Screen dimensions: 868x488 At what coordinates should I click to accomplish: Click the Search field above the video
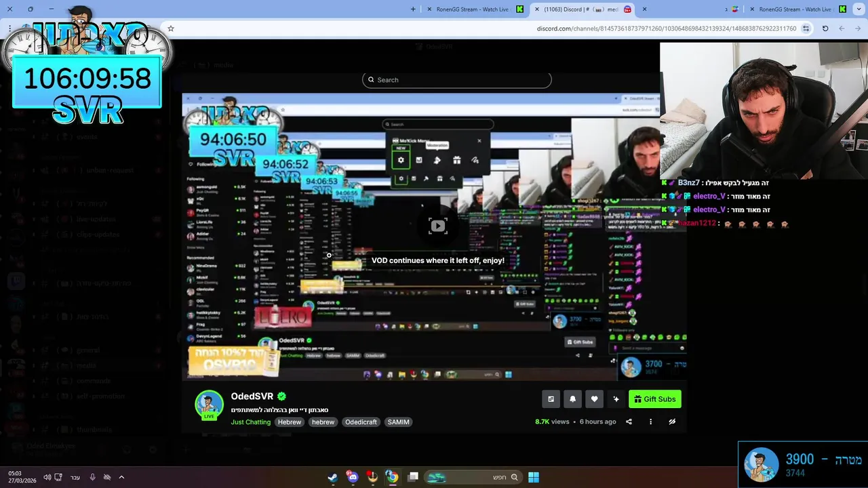tap(456, 80)
